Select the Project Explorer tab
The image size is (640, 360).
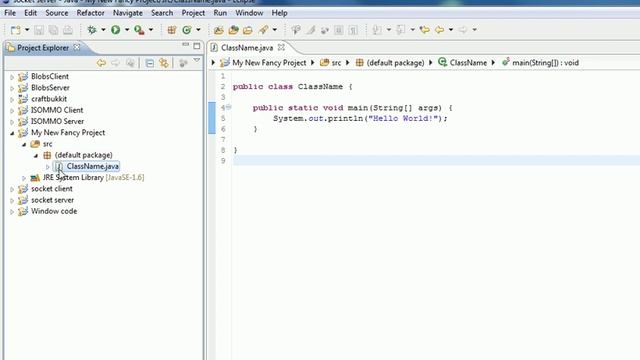[43, 48]
